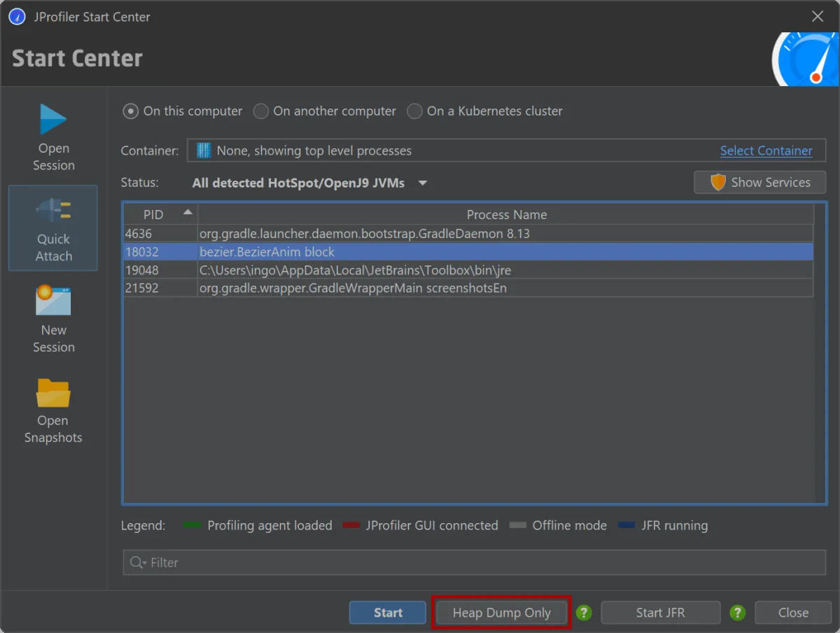Close the JProfiler Start Center window

pos(818,17)
